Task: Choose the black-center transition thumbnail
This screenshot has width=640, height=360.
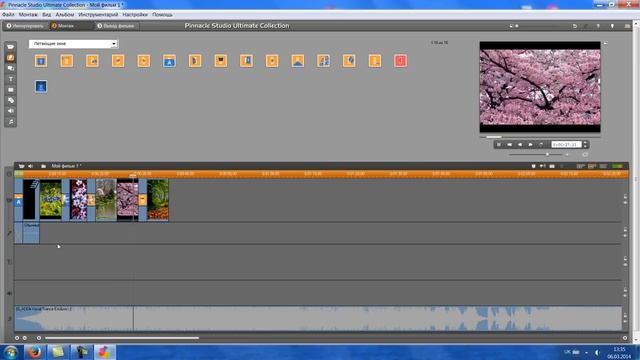Action: (x=221, y=61)
